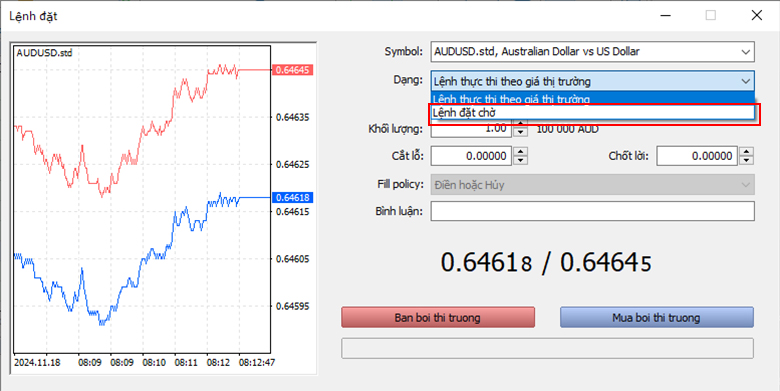The width and height of the screenshot is (780, 391).
Task: Decrease Cắt lỗ stop loss value
Action: pos(520,160)
